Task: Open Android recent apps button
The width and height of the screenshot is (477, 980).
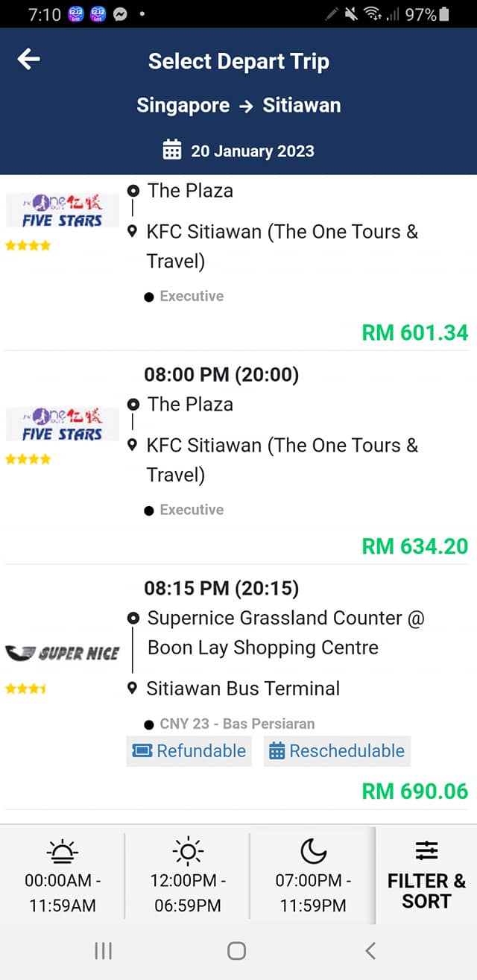Action: click(x=103, y=950)
